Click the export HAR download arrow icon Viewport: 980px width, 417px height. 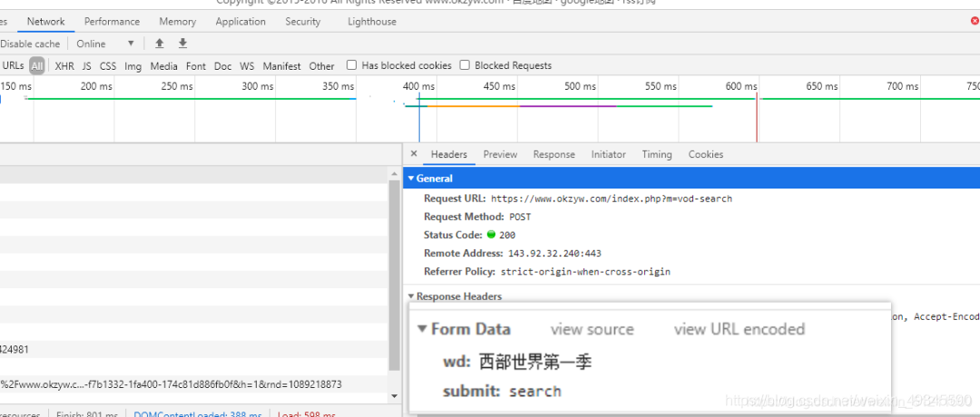pos(182,44)
